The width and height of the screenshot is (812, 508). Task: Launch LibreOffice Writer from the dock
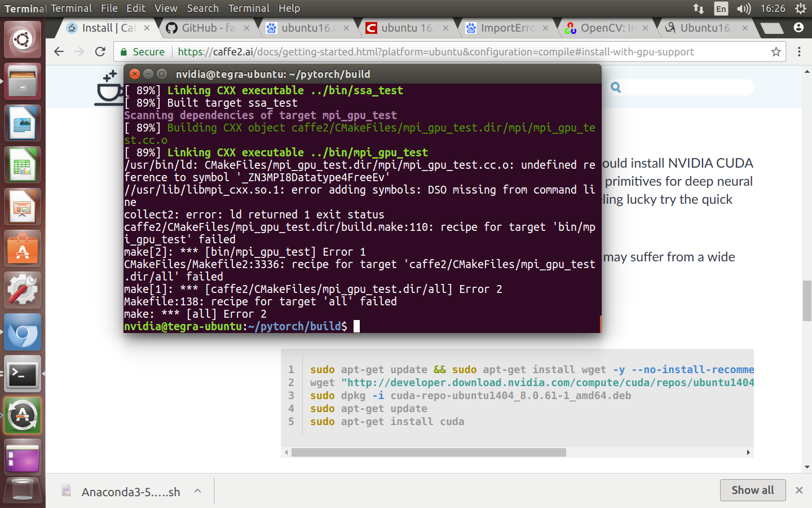point(23,123)
